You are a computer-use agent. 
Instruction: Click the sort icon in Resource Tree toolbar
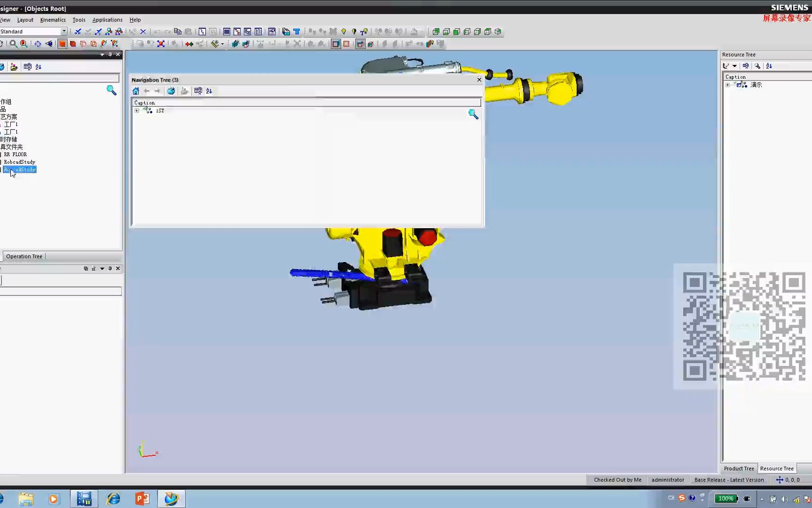[x=769, y=66]
